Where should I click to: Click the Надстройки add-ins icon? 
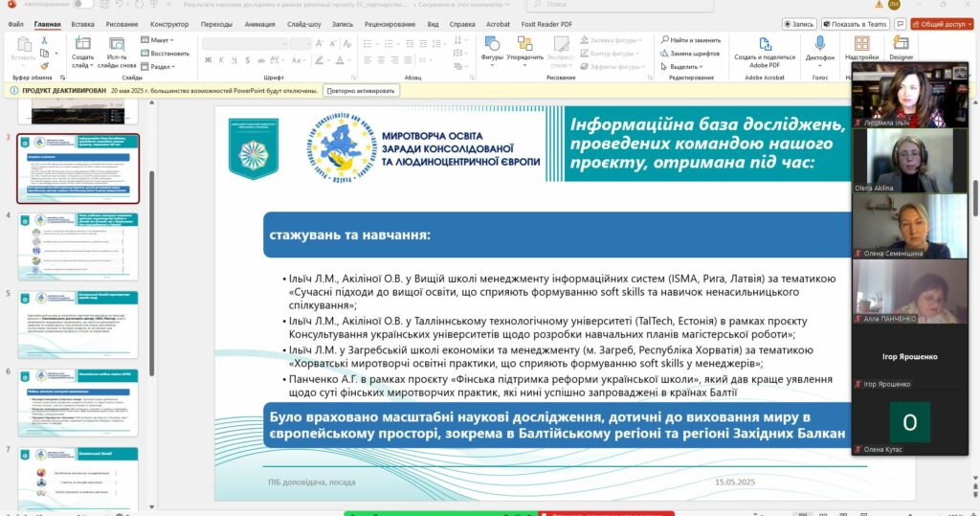tap(862, 43)
